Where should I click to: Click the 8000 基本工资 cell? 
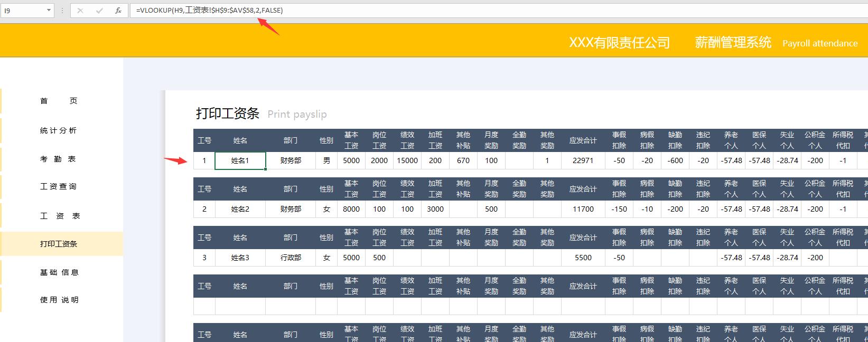click(351, 209)
